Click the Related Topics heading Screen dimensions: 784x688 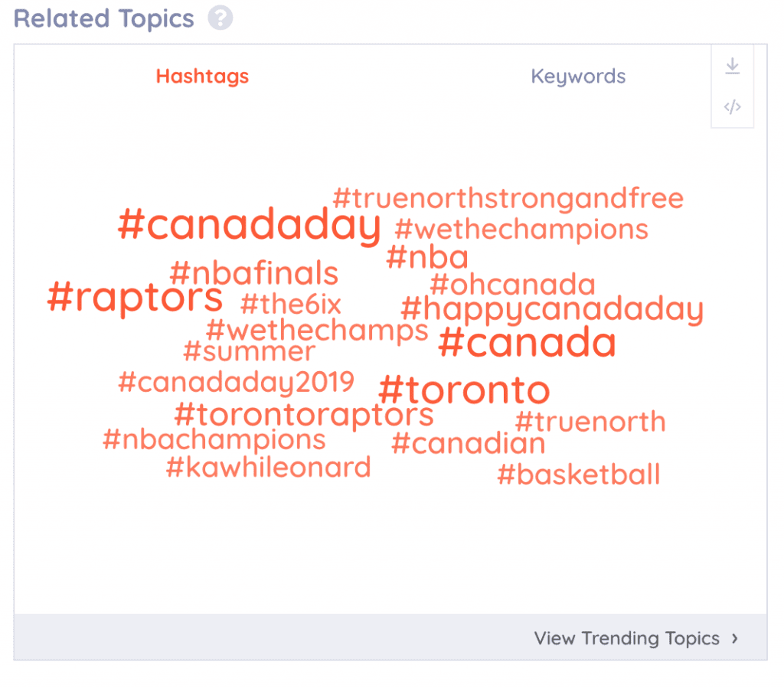(x=103, y=18)
